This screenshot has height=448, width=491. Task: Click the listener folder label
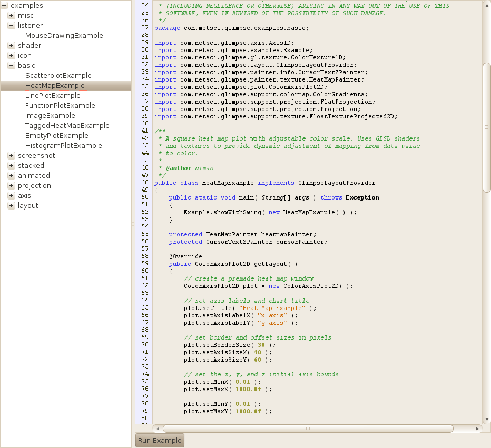tap(30, 26)
